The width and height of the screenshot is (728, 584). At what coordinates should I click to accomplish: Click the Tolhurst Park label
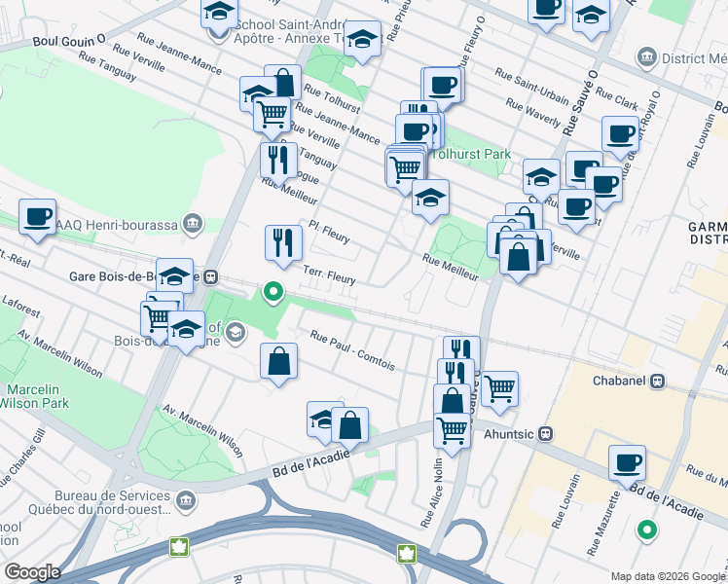pyautogui.click(x=471, y=154)
